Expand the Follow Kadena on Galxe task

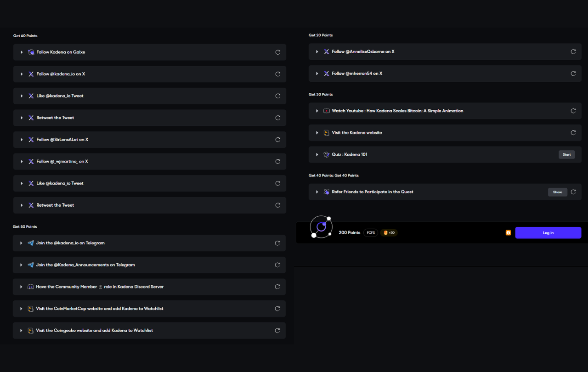[22, 52]
